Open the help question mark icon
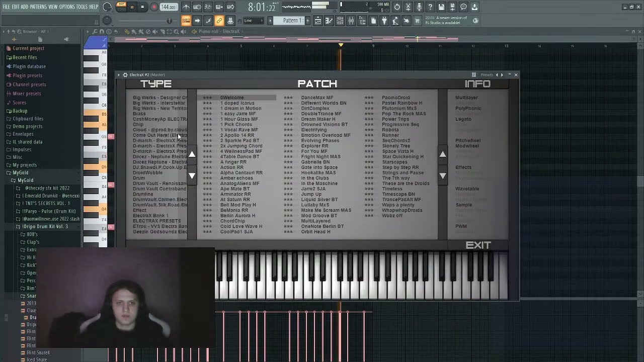The width and height of the screenshot is (644, 362). click(x=430, y=7)
